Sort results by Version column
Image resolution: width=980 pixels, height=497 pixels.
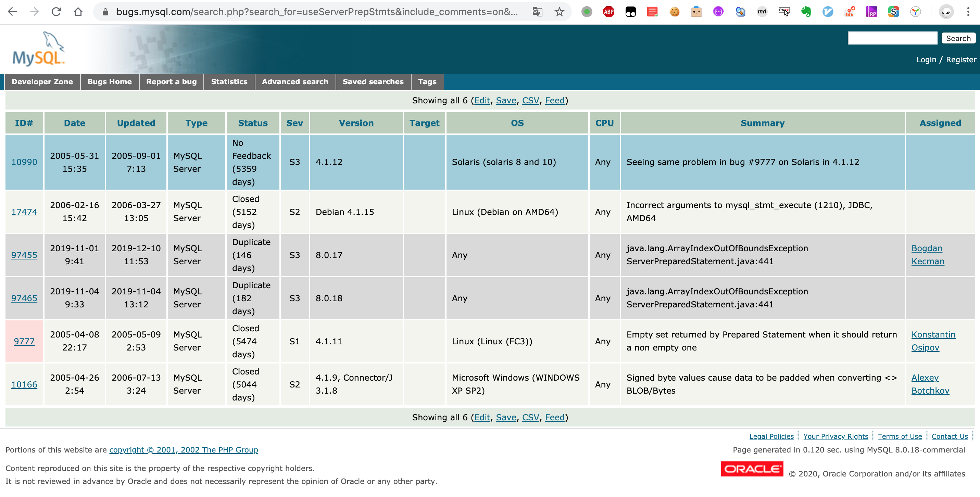pos(356,123)
